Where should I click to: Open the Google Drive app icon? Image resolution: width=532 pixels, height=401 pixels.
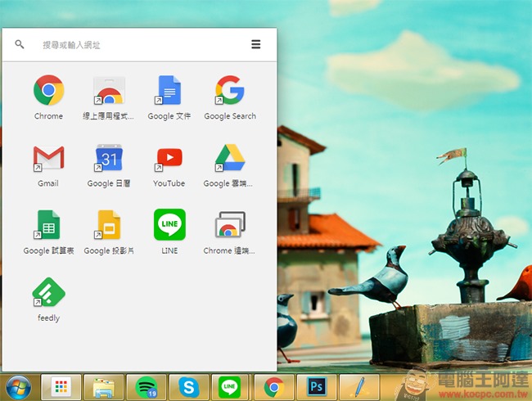[230, 158]
